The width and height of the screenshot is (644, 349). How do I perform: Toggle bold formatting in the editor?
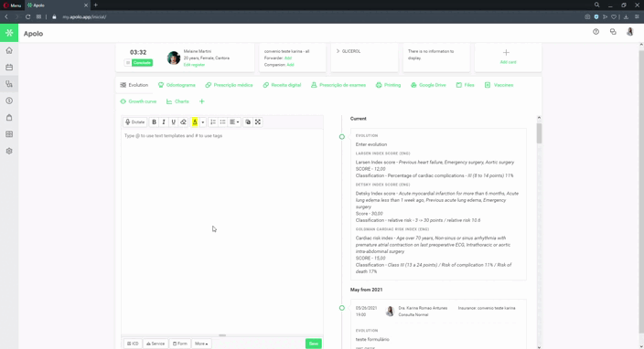(x=154, y=122)
